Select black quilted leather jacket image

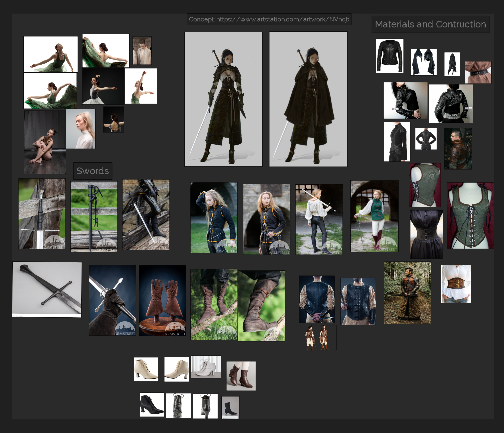click(390, 56)
